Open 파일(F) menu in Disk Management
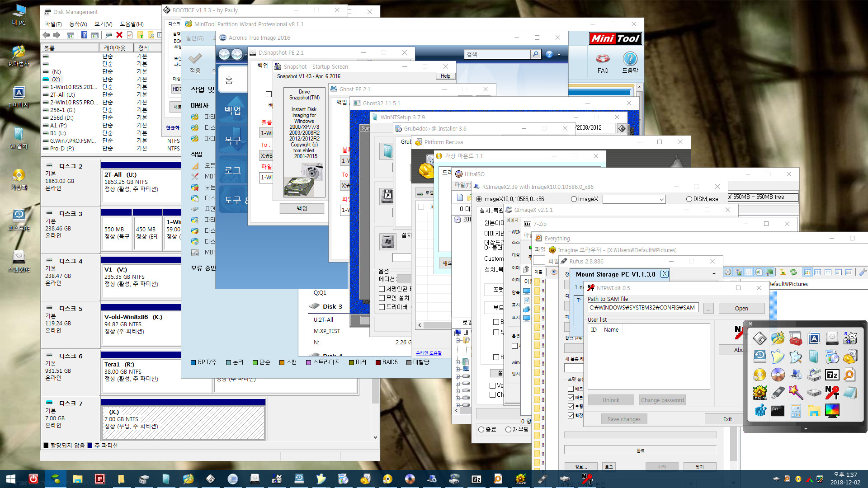868x488 pixels. (x=53, y=24)
